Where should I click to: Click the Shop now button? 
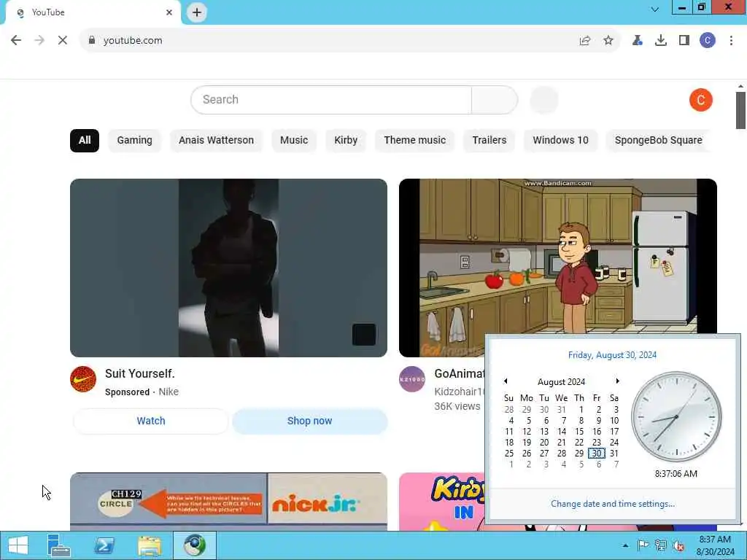coord(309,421)
